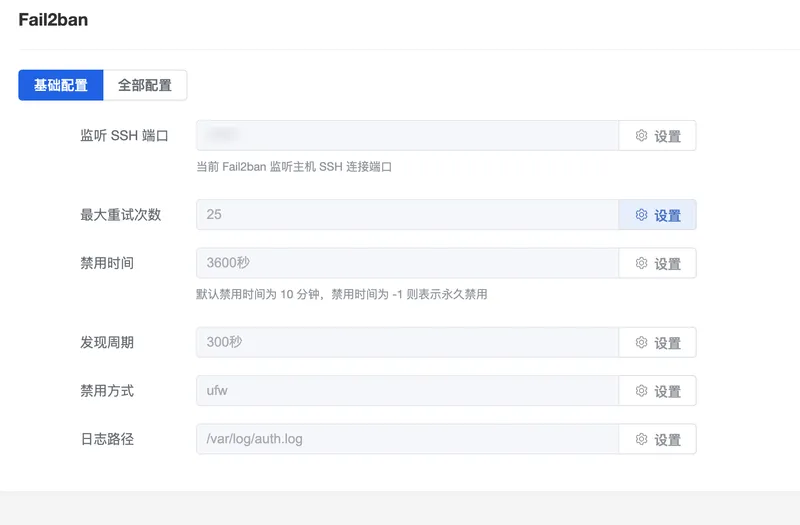Click the 发现周期 field showing 300秒
Image resolution: width=800 pixels, height=525 pixels.
[407, 342]
